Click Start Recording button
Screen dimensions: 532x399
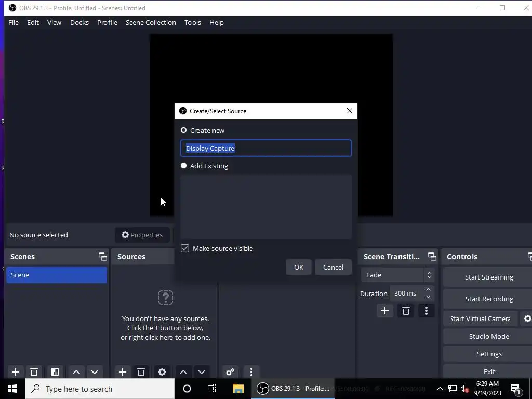click(x=488, y=299)
